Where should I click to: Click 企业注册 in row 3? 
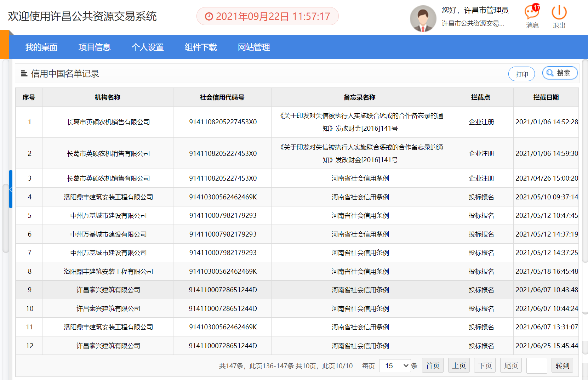tap(481, 178)
